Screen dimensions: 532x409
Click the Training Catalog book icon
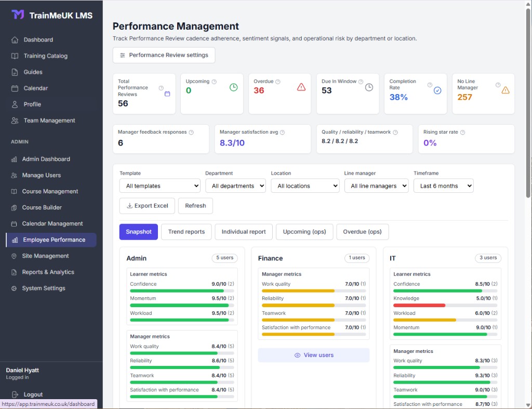[15, 56]
